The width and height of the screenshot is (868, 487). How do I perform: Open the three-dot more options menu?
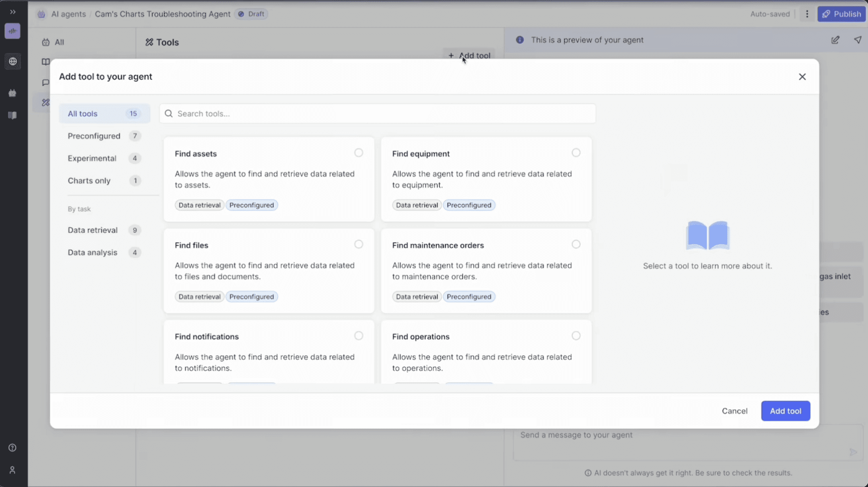(807, 14)
